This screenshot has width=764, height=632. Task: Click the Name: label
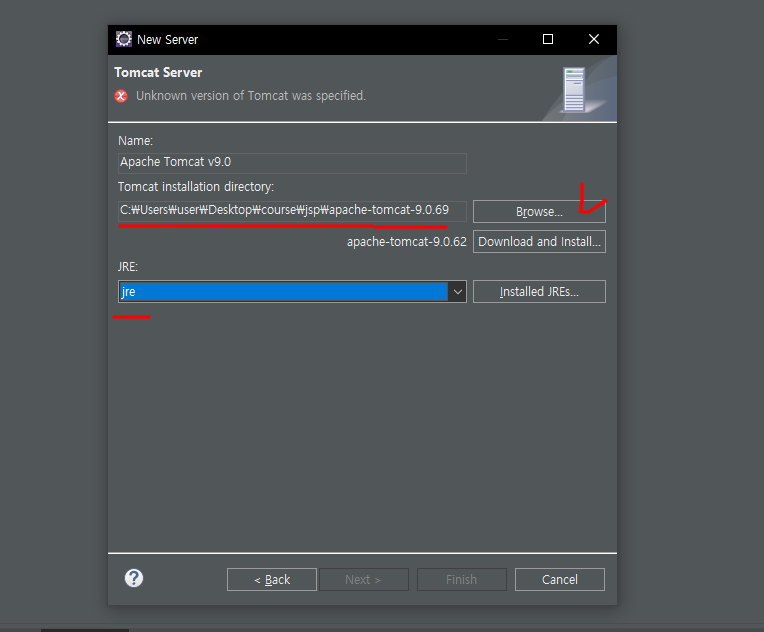tap(135, 140)
